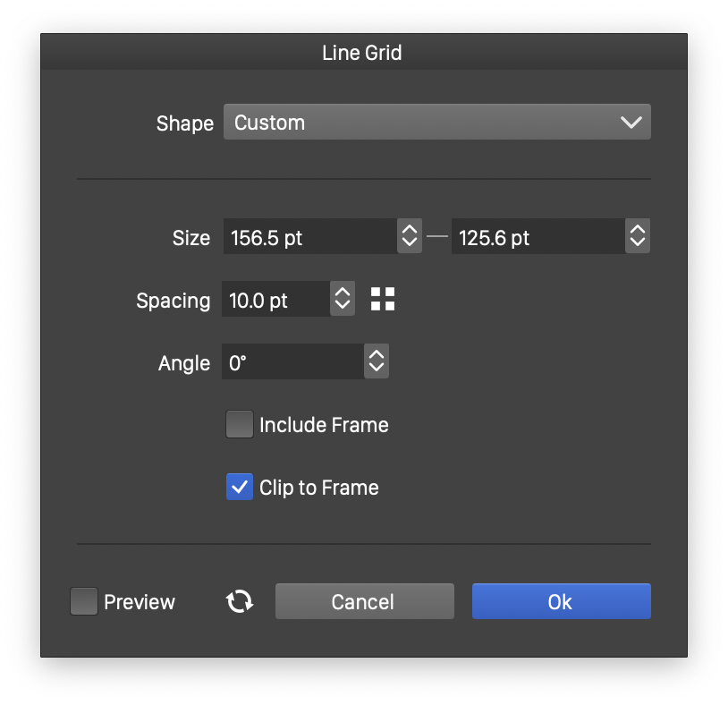Click the 125.6 pt height field

coord(537,237)
